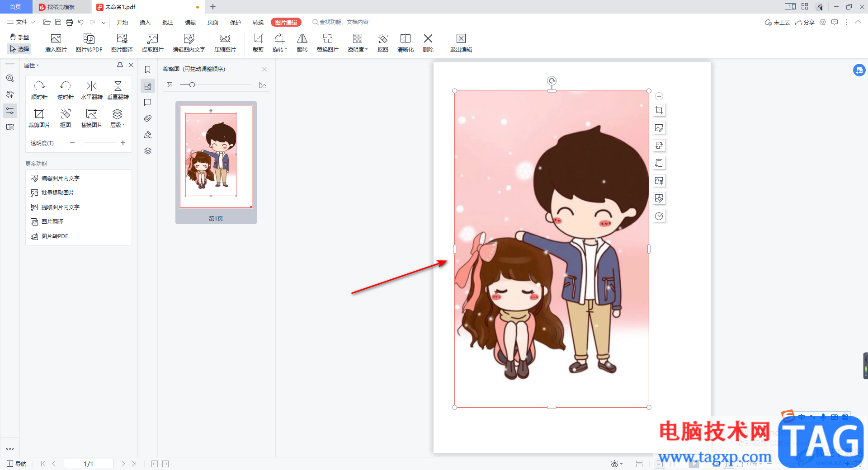Go to next page arrow in status bar

(123, 464)
